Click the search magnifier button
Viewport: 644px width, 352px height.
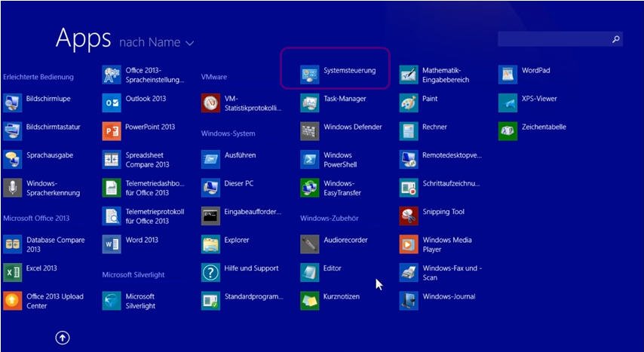615,39
